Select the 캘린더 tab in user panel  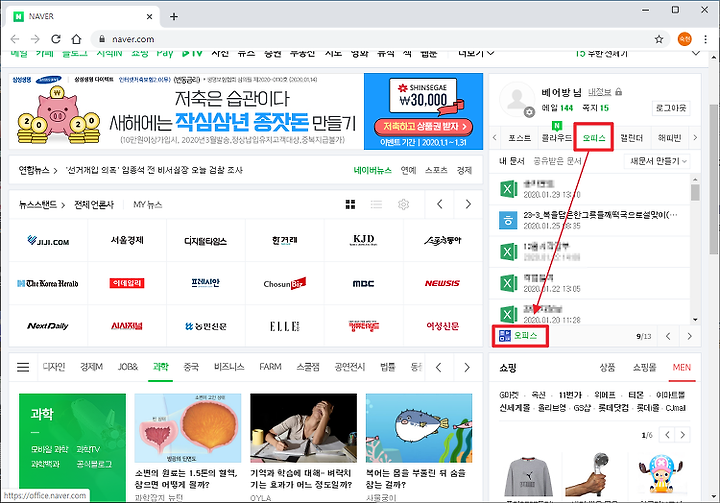[x=632, y=138]
